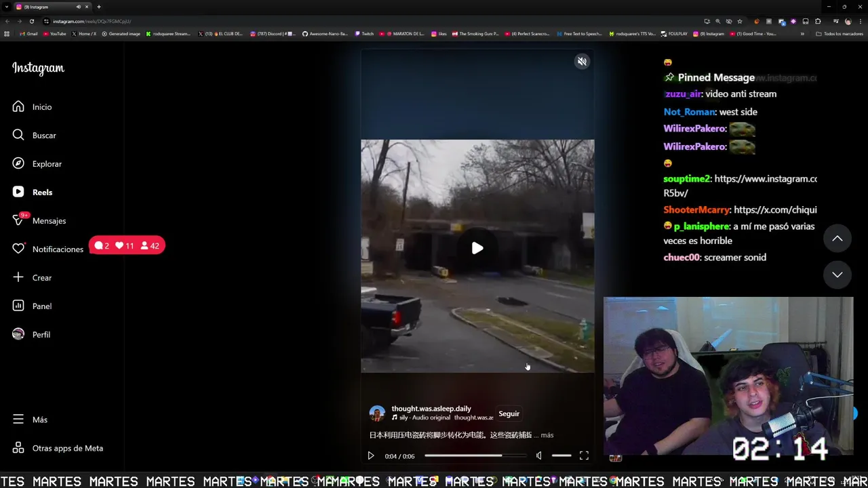This screenshot has width=868, height=488.
Task: Expand caption with más link
Action: point(547,435)
